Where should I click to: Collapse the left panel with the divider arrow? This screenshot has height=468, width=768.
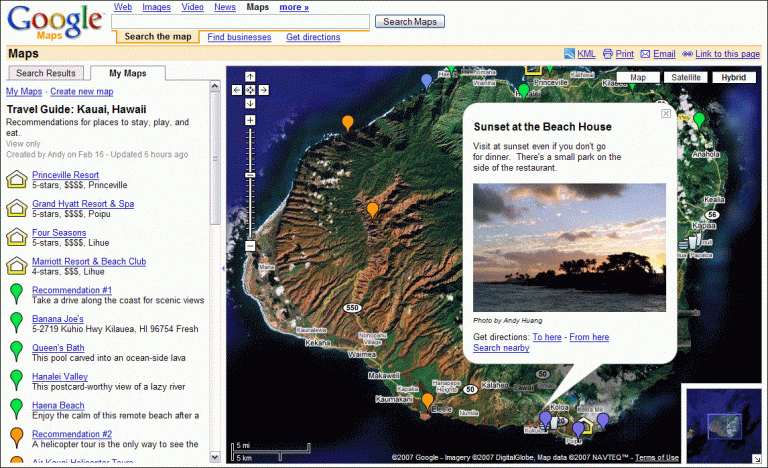tap(223, 268)
